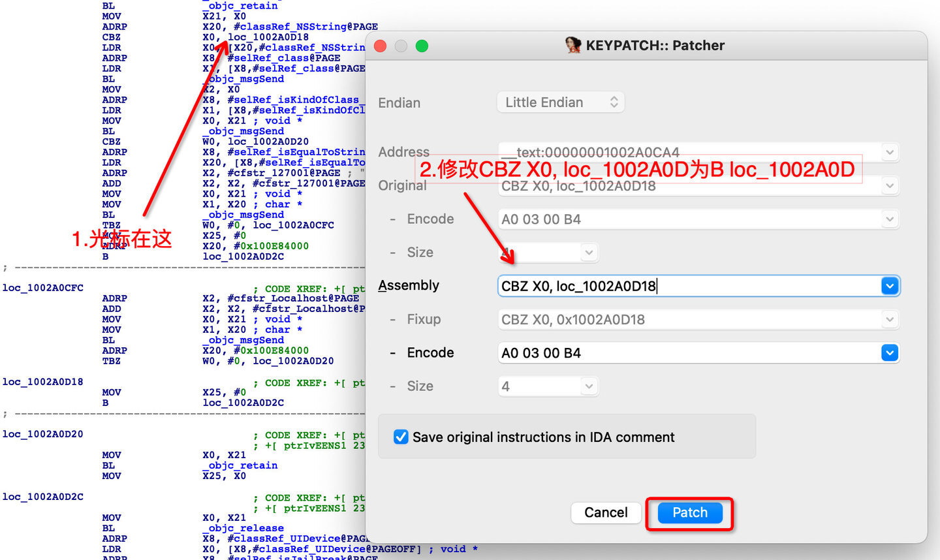The height and width of the screenshot is (560, 940).
Task: Click label loc_1002A0CFC in disassembly
Action: (43, 288)
